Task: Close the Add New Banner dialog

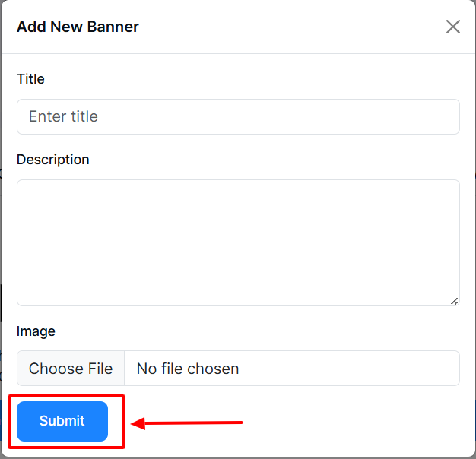Action: click(x=453, y=27)
